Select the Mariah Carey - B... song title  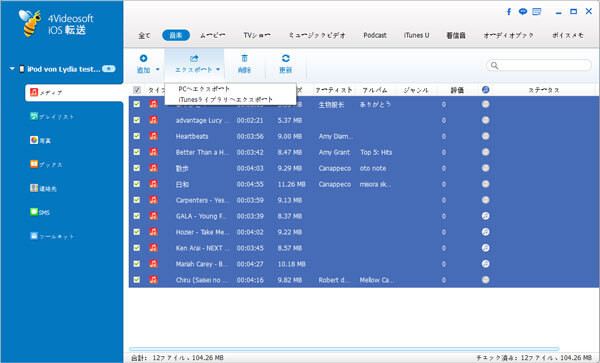click(x=202, y=264)
